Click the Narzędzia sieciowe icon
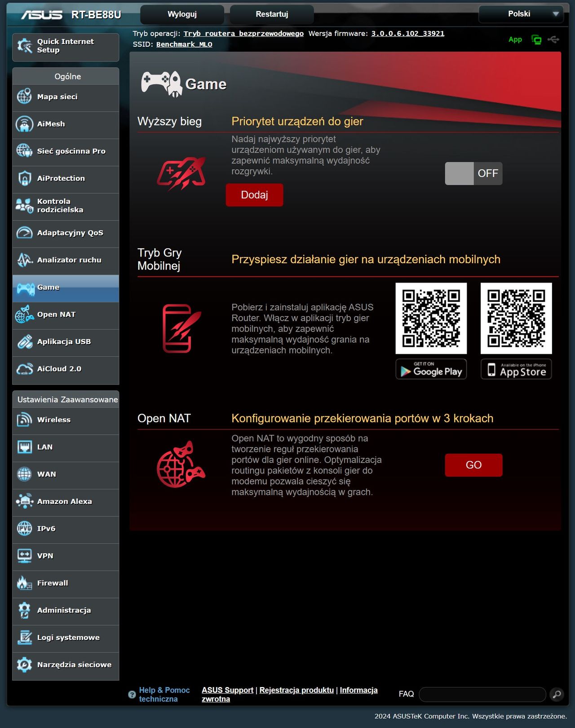The height and width of the screenshot is (728, 575). tap(24, 665)
